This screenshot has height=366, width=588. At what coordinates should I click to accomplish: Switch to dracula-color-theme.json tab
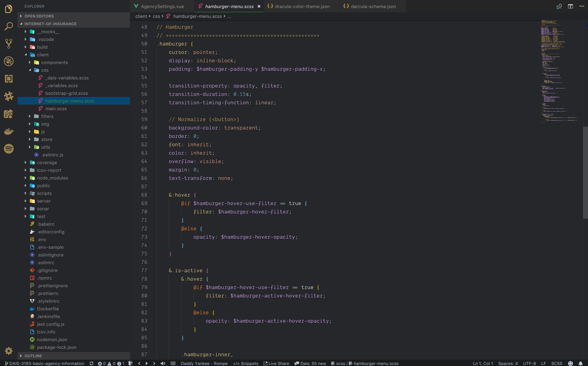click(302, 6)
